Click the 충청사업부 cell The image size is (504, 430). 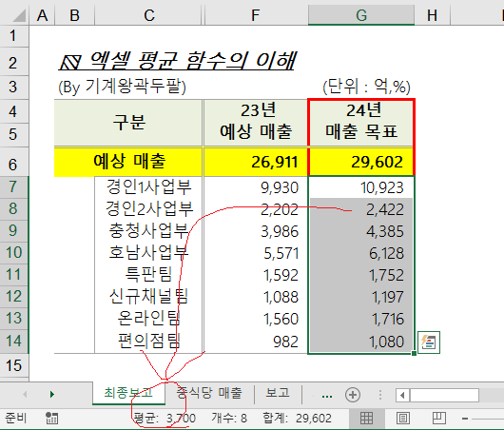[x=148, y=231]
